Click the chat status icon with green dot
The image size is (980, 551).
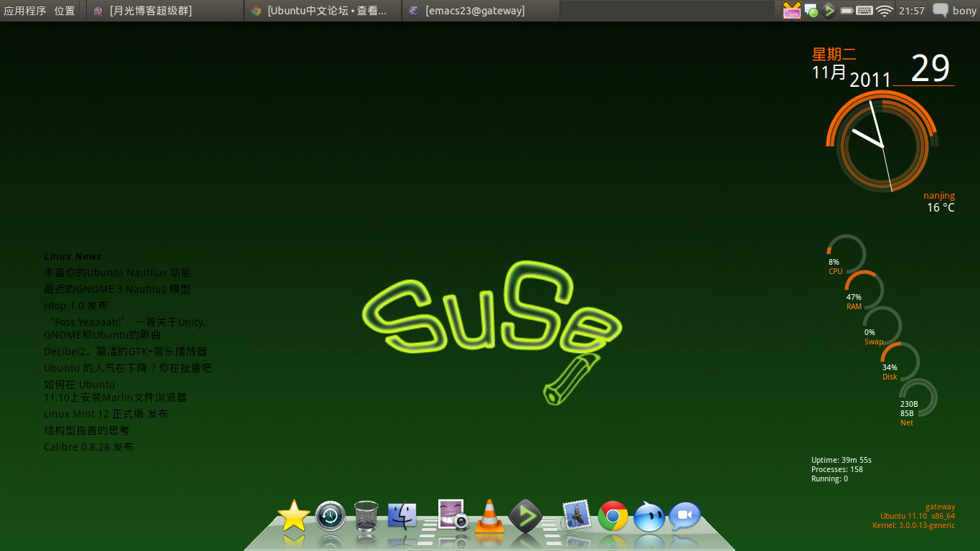(811, 11)
